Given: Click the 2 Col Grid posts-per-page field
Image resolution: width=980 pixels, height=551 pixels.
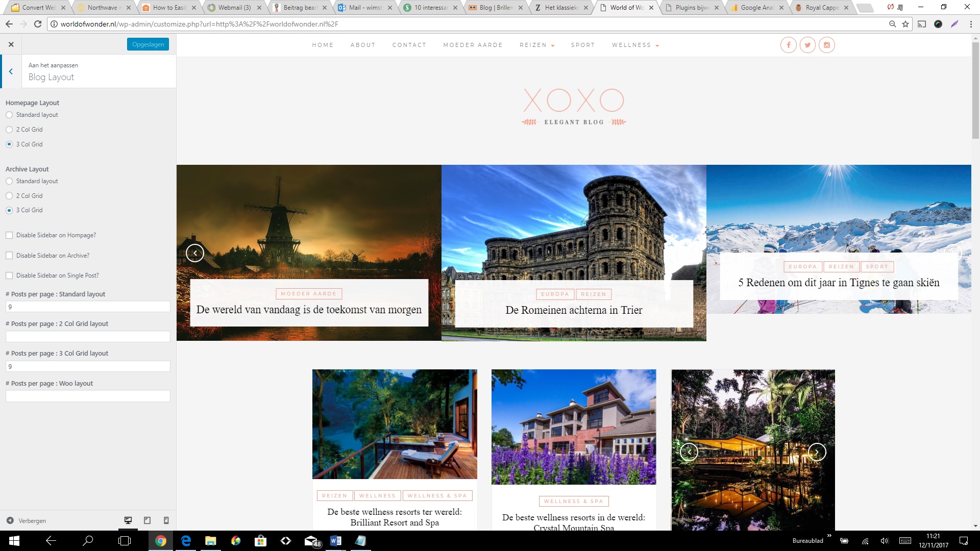Looking at the screenshot, I should click(88, 337).
